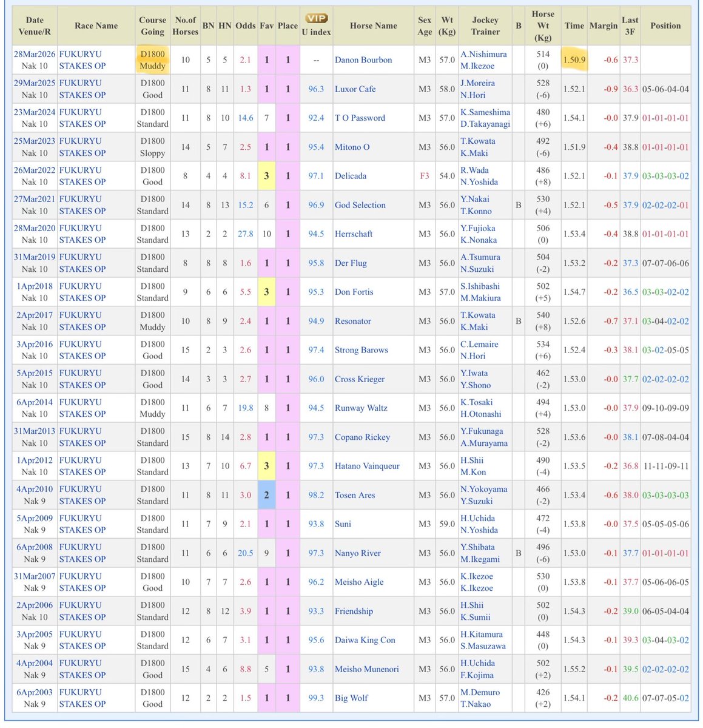Open Meisho Munenori horse profile

tap(367, 670)
